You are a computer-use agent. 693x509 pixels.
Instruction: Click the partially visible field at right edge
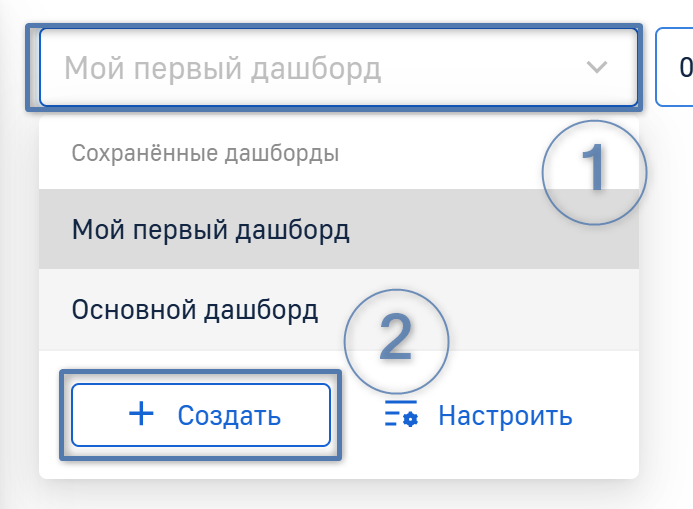point(675,68)
